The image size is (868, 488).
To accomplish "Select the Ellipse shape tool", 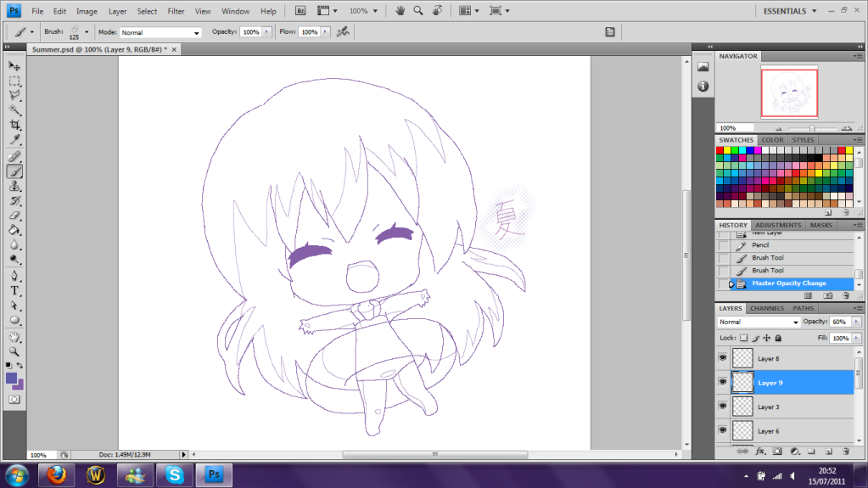I will [x=14, y=320].
